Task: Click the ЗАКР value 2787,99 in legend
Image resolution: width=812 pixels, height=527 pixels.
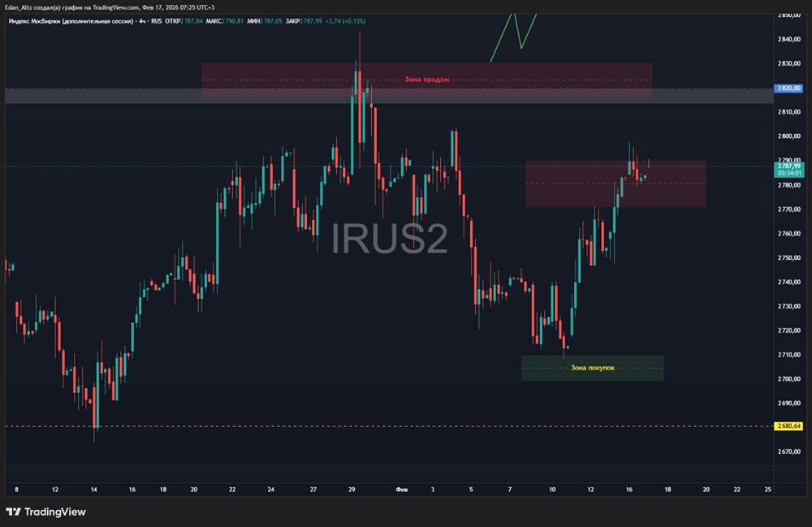Action: 311,21
